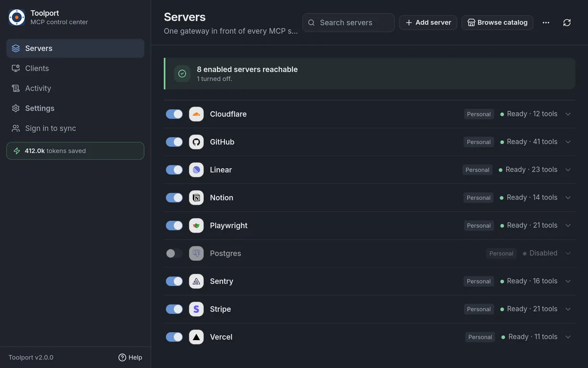Switch off the Sentry server

pyautogui.click(x=174, y=281)
